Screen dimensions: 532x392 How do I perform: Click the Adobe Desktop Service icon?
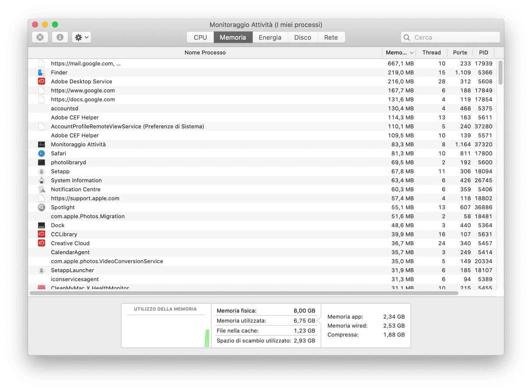point(42,81)
